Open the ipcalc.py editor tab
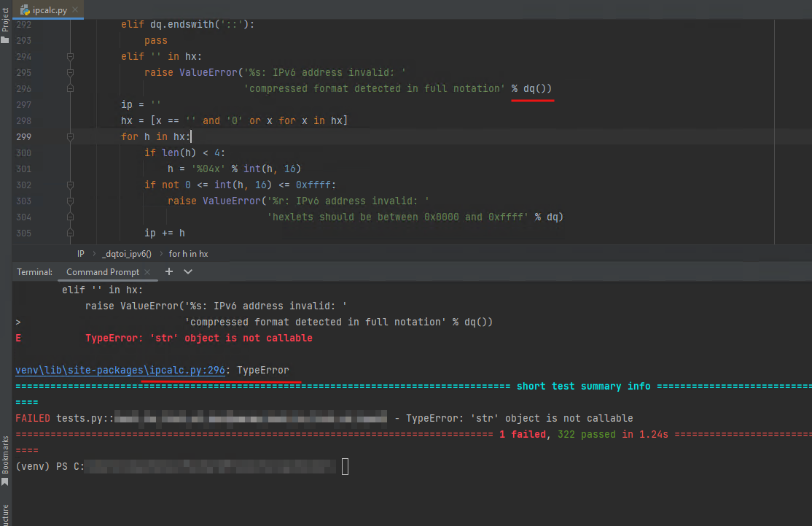Image resolution: width=812 pixels, height=526 pixels. tap(49, 9)
